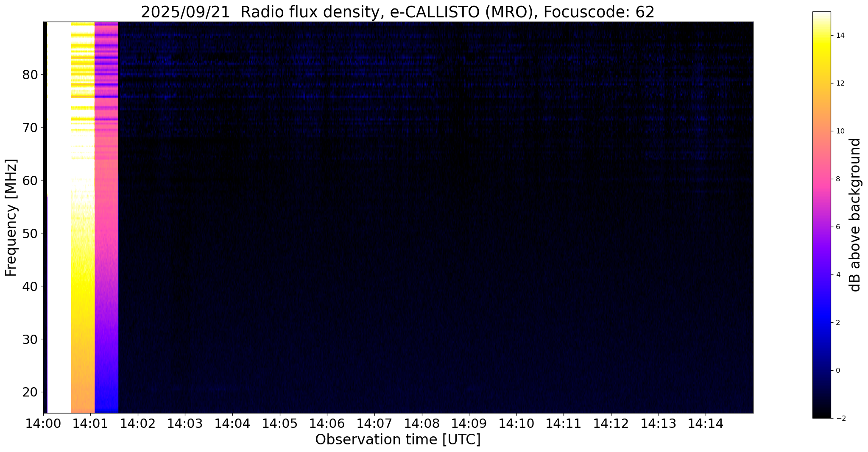Click time tick label 14:05
Viewport: 868px width, 452px height.
(x=280, y=423)
